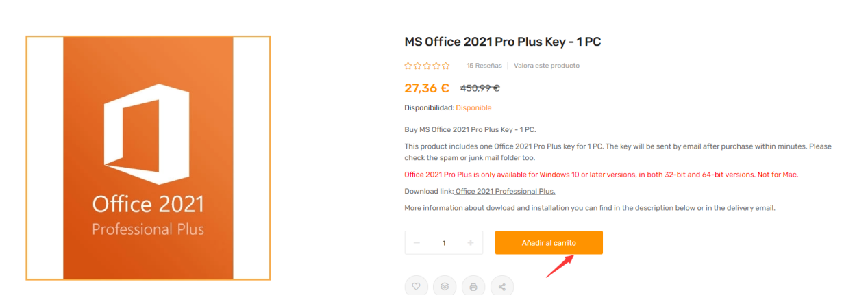This screenshot has height=295, width=868.
Task: Increase quantity with the plus button
Action: click(x=471, y=243)
